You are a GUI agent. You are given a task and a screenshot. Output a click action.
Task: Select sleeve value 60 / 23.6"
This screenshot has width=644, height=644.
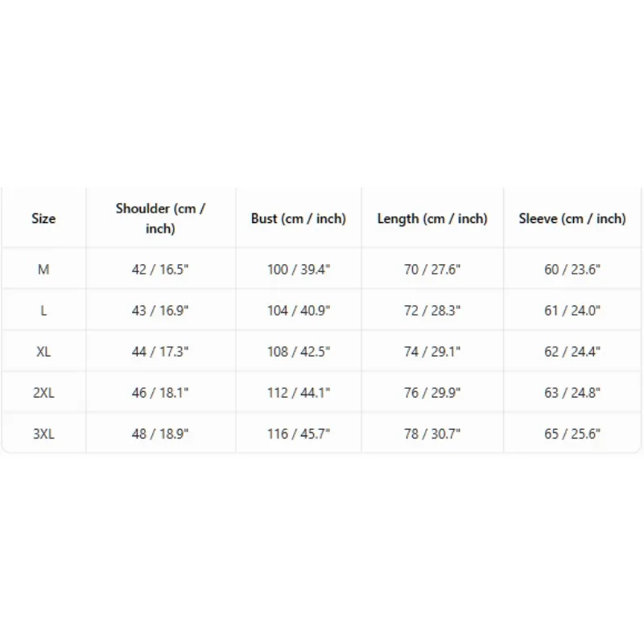coord(572,270)
